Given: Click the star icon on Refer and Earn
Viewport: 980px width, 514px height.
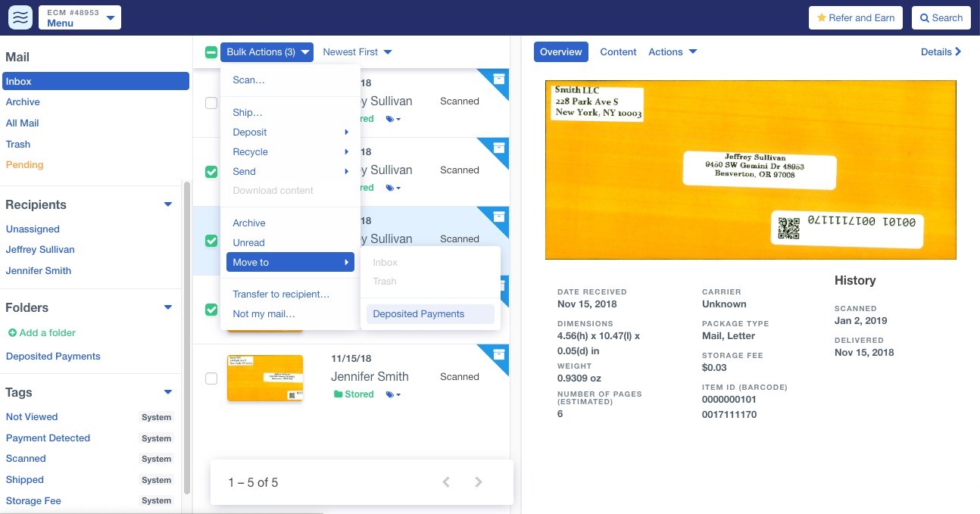Looking at the screenshot, I should click(x=823, y=17).
